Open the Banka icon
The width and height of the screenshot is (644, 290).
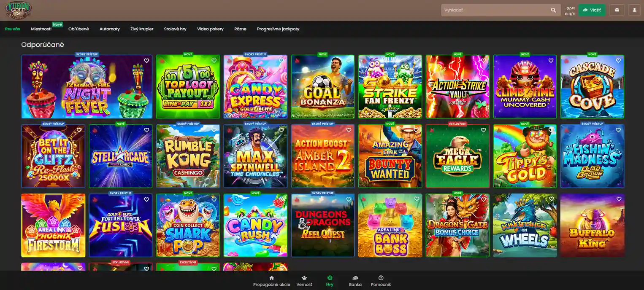[x=355, y=278]
